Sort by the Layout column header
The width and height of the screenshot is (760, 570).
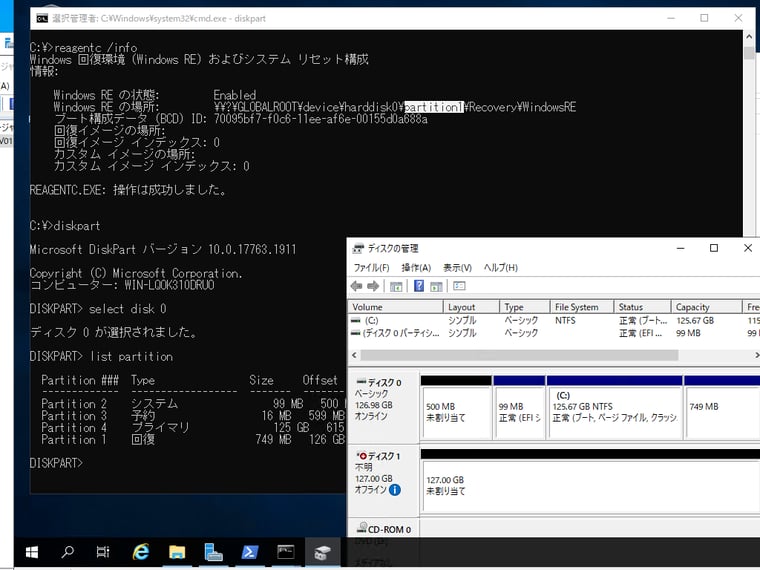coord(471,307)
